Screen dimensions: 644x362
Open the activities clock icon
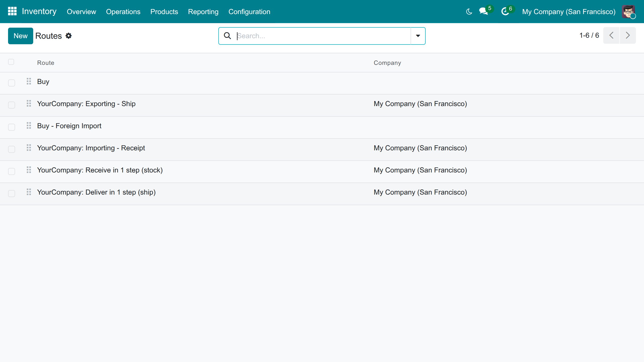tap(505, 12)
